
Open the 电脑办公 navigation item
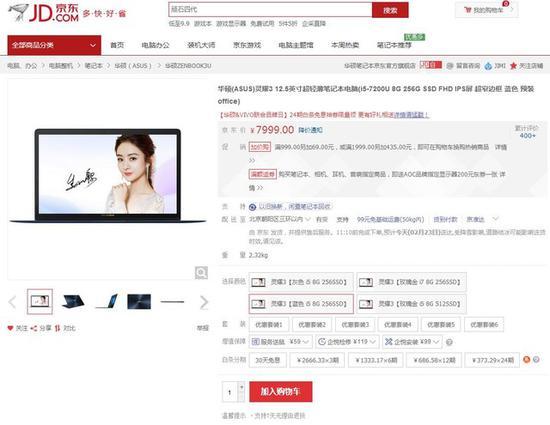(155, 45)
